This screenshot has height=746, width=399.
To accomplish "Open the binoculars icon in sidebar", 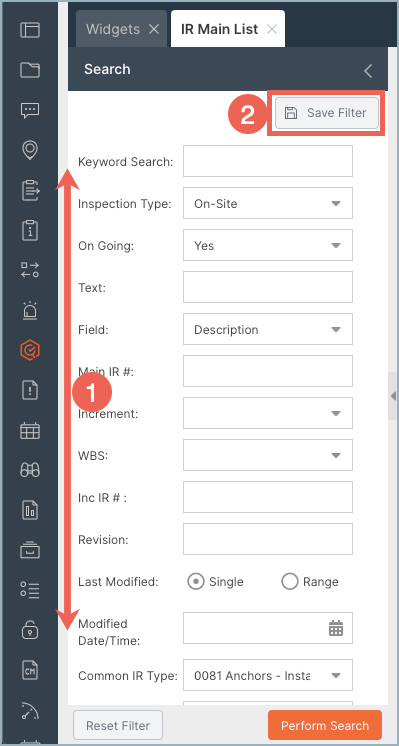I will click(30, 471).
